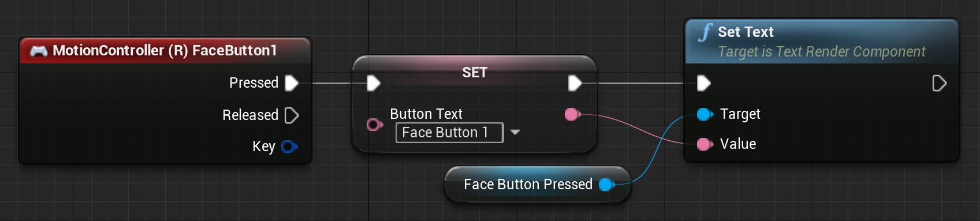Click the gamepad icon on MotionController node

[39, 51]
